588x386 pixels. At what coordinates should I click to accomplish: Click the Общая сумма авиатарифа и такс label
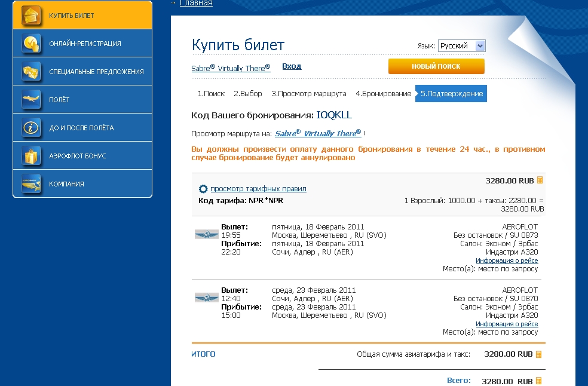point(414,354)
